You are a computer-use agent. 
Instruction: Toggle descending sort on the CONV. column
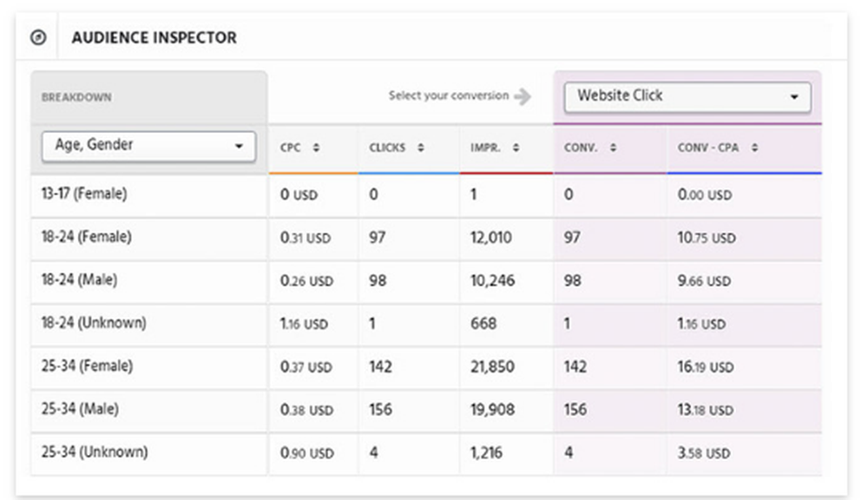click(x=613, y=147)
